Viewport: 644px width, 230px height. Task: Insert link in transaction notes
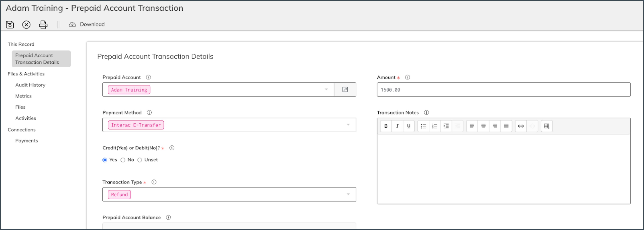click(x=521, y=126)
